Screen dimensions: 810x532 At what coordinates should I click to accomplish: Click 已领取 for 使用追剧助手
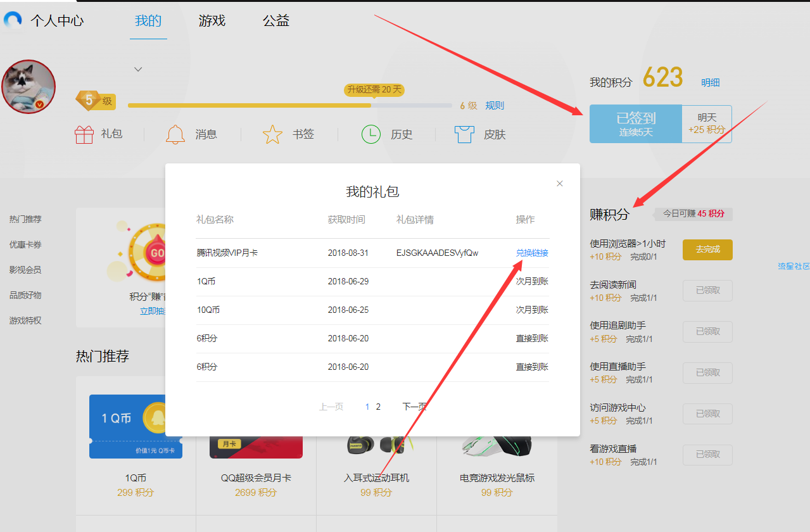point(707,332)
